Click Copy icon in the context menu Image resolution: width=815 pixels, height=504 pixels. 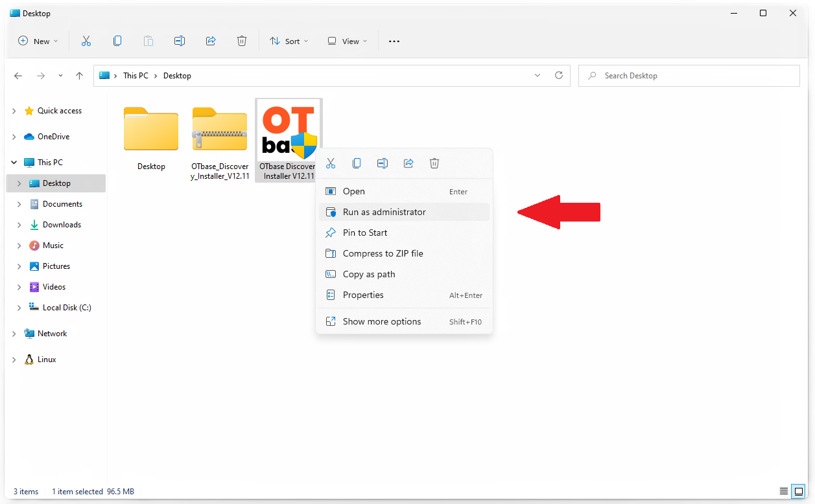point(357,163)
